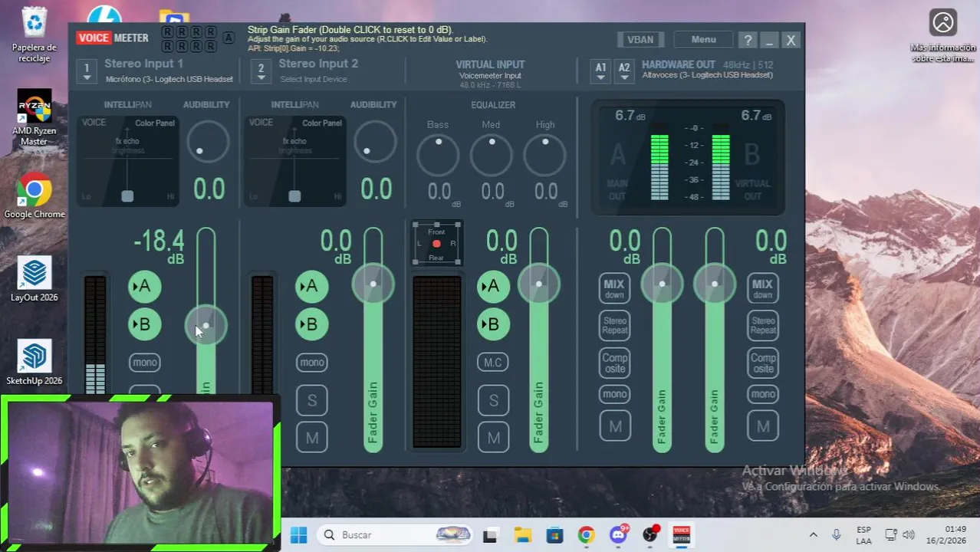This screenshot has height=552, width=980.
Task: Open Windows Start menu
Action: [x=298, y=534]
